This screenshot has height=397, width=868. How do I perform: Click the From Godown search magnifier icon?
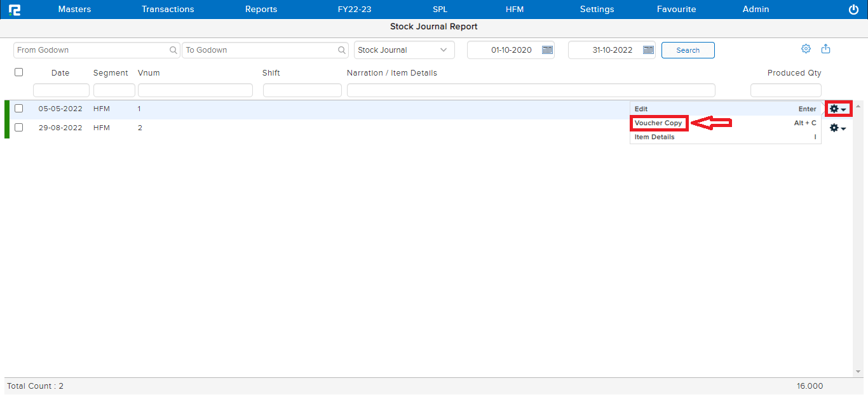point(173,50)
